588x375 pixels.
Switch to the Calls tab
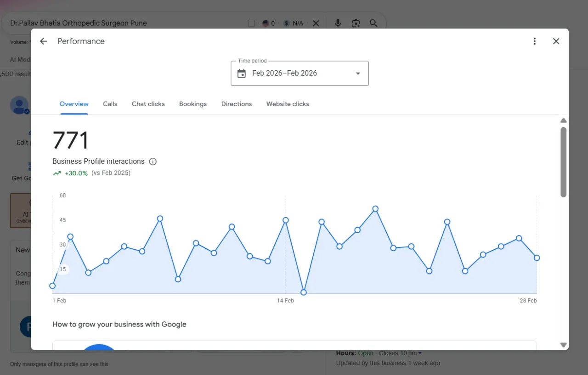(x=110, y=104)
